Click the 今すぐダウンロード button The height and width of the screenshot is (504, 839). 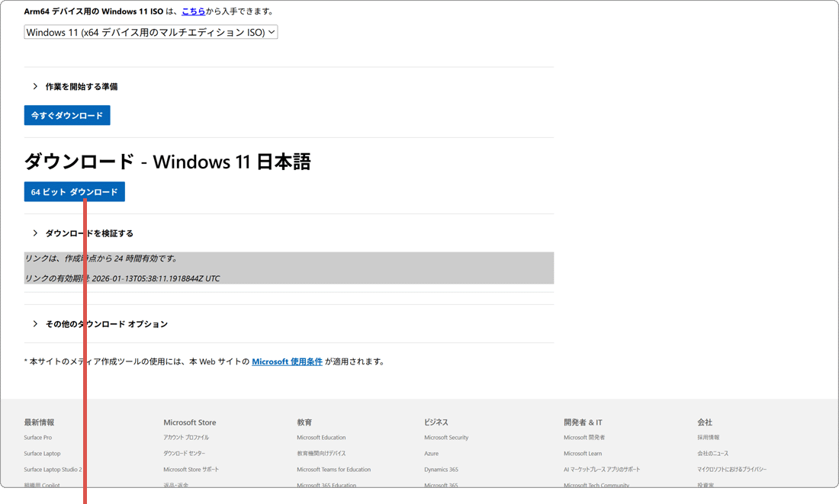(67, 116)
